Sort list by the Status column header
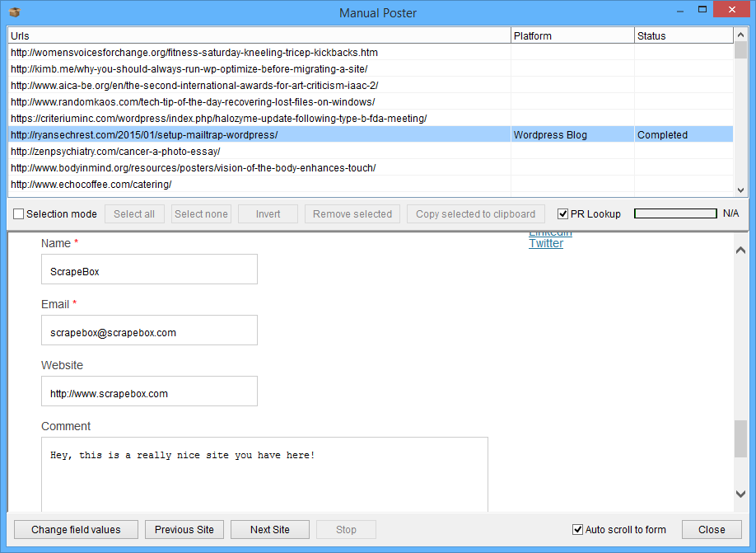Screen dimensions: 756x553 point(683,35)
